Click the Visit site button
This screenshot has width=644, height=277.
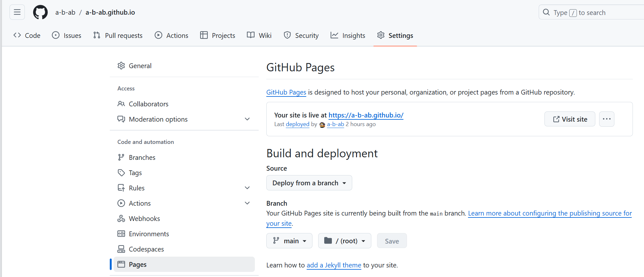tap(570, 119)
